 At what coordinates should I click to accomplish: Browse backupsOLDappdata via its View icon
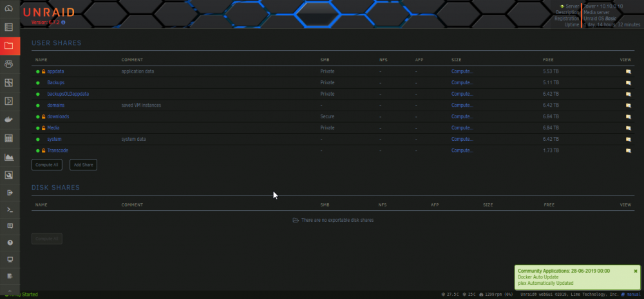(x=628, y=94)
